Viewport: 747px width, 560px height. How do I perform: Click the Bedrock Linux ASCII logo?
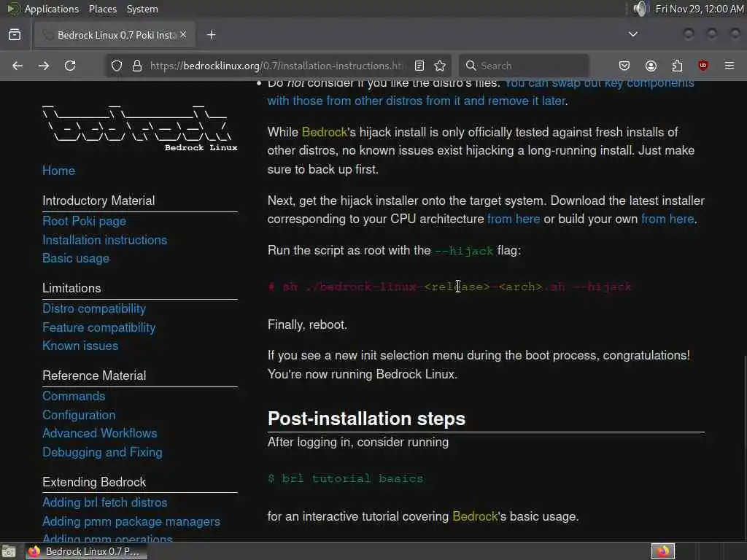pos(139,128)
